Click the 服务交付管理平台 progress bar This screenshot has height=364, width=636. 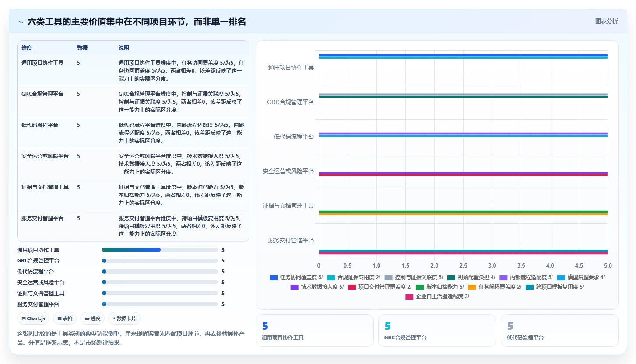160,304
